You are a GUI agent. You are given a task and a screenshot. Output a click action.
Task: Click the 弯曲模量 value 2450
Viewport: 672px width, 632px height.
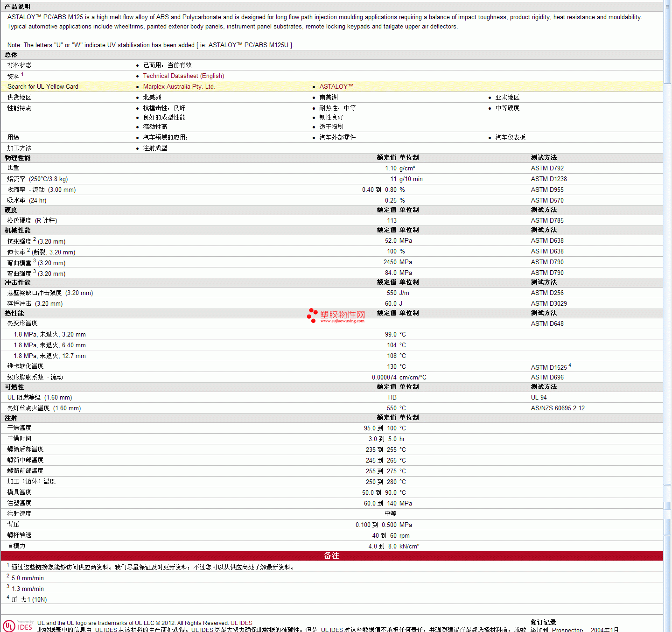[390, 262]
